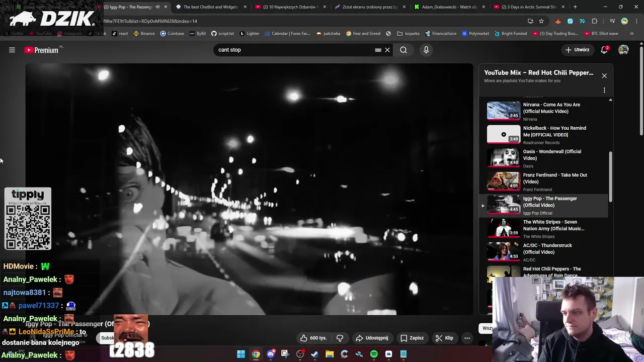This screenshot has height=362, width=644.
Task: Open the Polymarket bookmark
Action: tap(475, 33)
